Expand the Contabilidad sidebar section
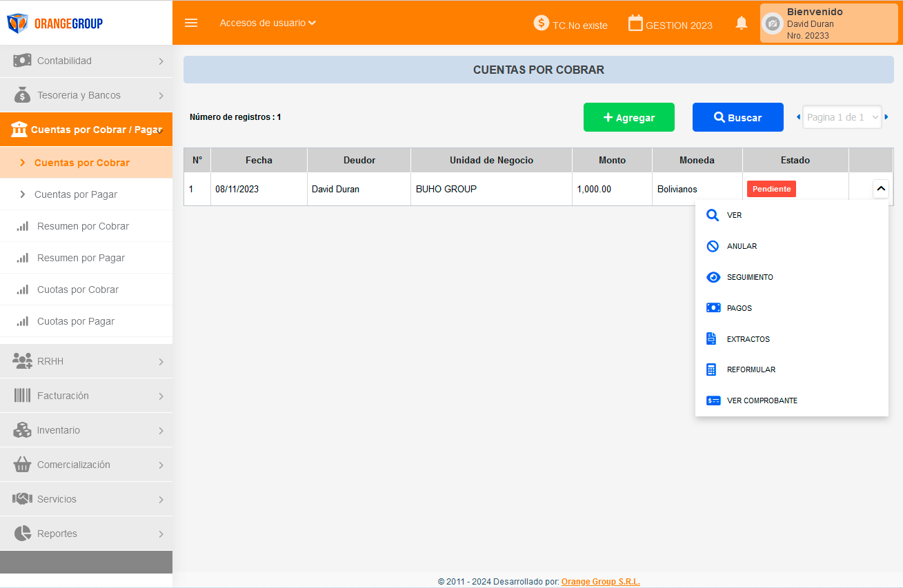The width and height of the screenshot is (903, 588). click(86, 61)
